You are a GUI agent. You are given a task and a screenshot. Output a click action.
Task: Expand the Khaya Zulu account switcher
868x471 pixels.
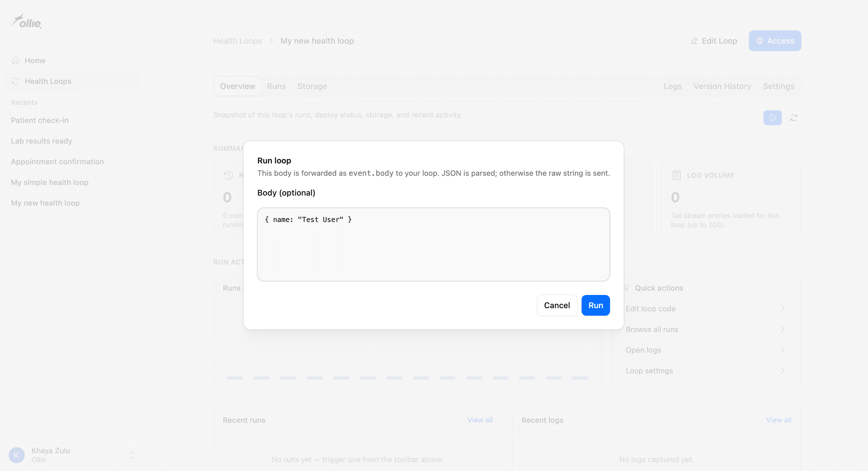tap(132, 455)
